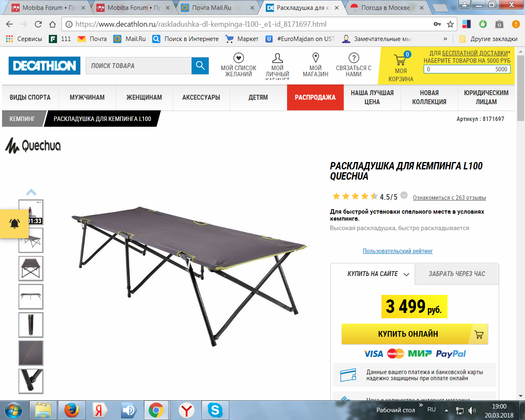The height and width of the screenshot is (420, 525).
Task: Click the magnifier search button
Action: (x=200, y=66)
